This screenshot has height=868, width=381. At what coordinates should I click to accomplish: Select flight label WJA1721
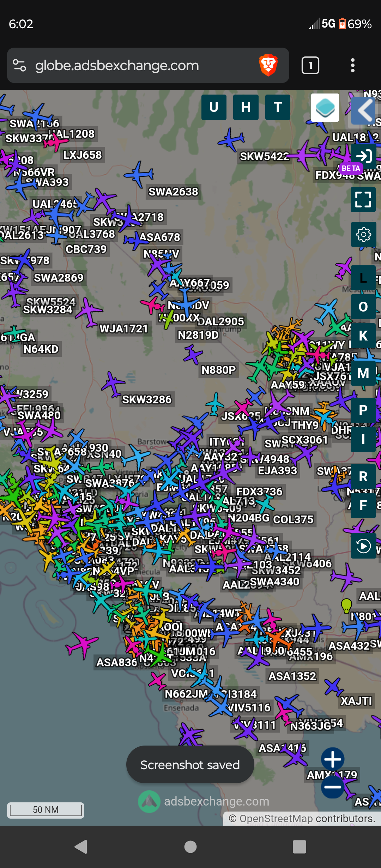tap(123, 329)
